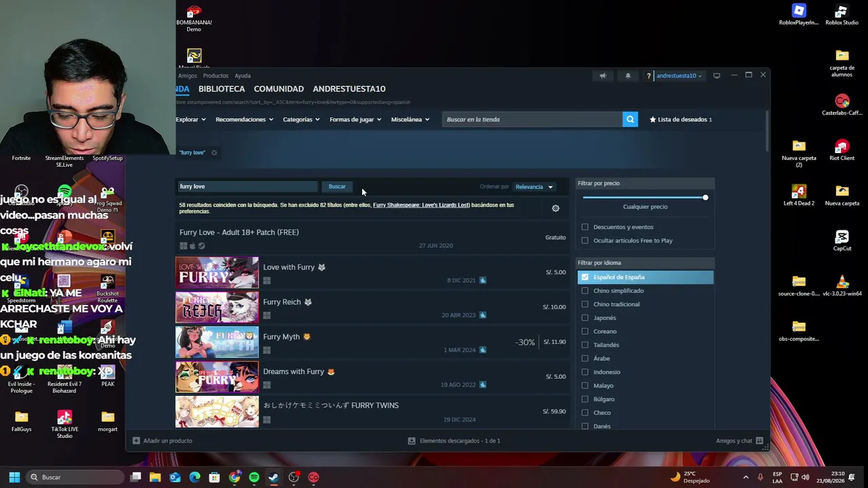Launch Outlook from the taskbar
868x488 pixels.
175,477
